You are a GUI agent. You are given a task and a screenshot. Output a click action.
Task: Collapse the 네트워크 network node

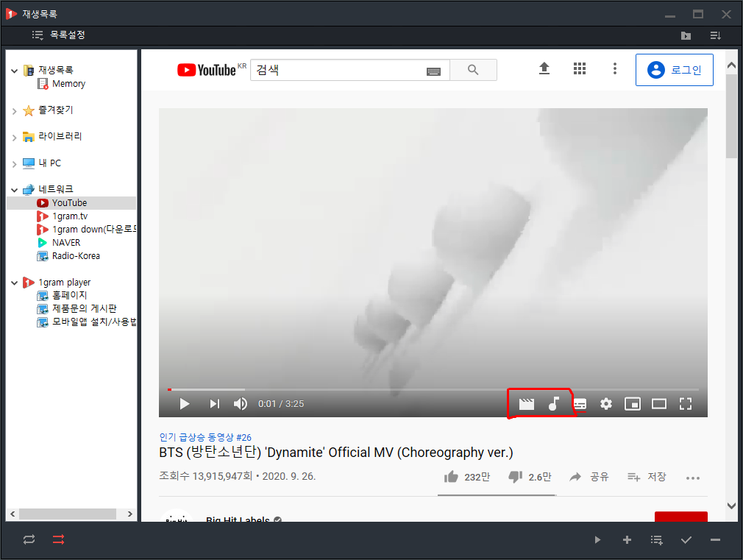pos(14,190)
